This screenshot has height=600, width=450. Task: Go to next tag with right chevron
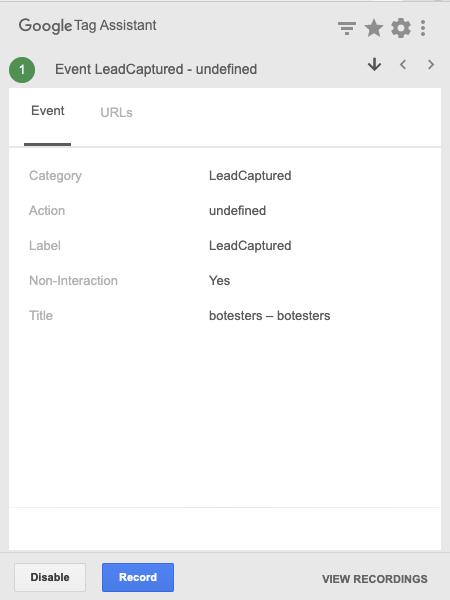point(431,64)
